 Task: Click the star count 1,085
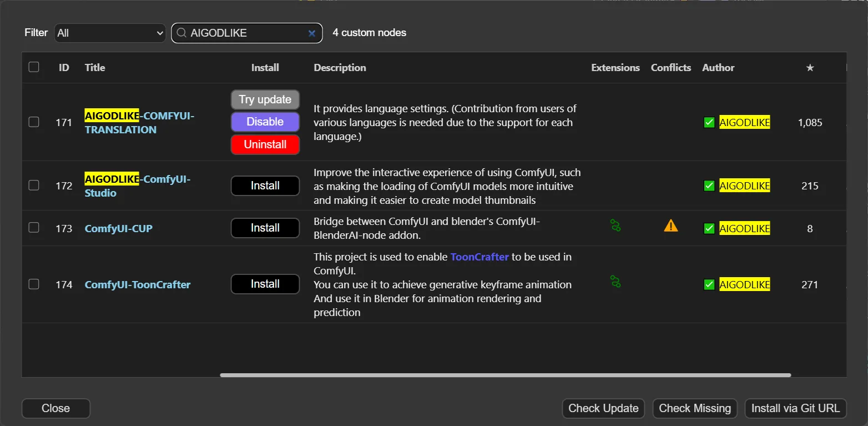coord(810,123)
